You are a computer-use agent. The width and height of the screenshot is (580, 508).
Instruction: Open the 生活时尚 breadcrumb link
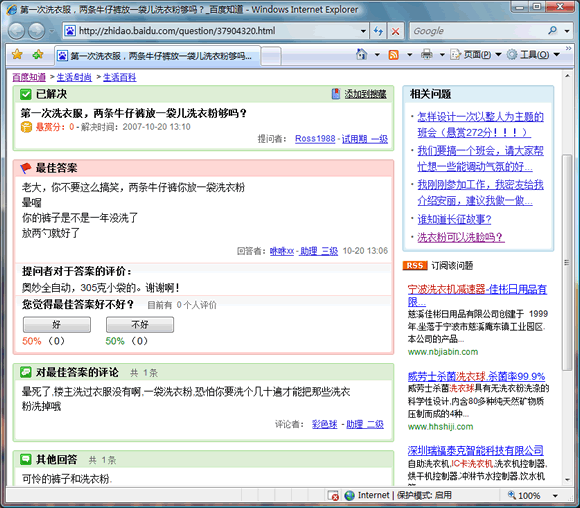[74, 77]
